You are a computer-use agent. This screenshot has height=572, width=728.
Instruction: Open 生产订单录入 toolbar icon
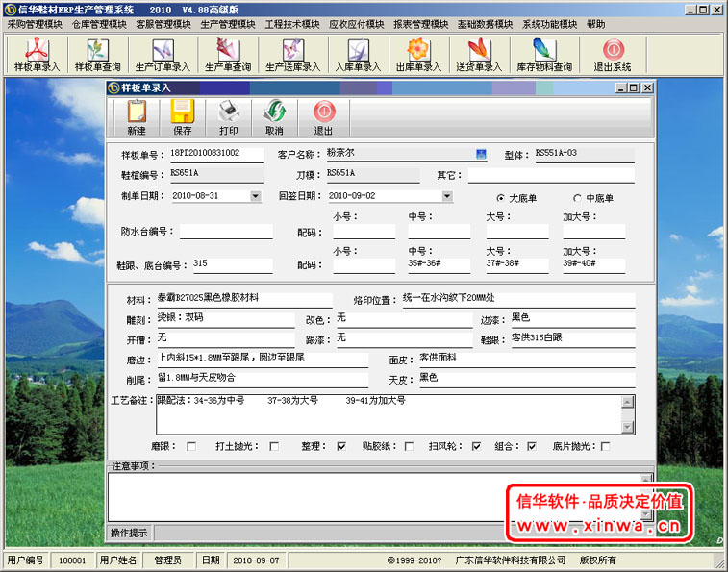tap(163, 55)
